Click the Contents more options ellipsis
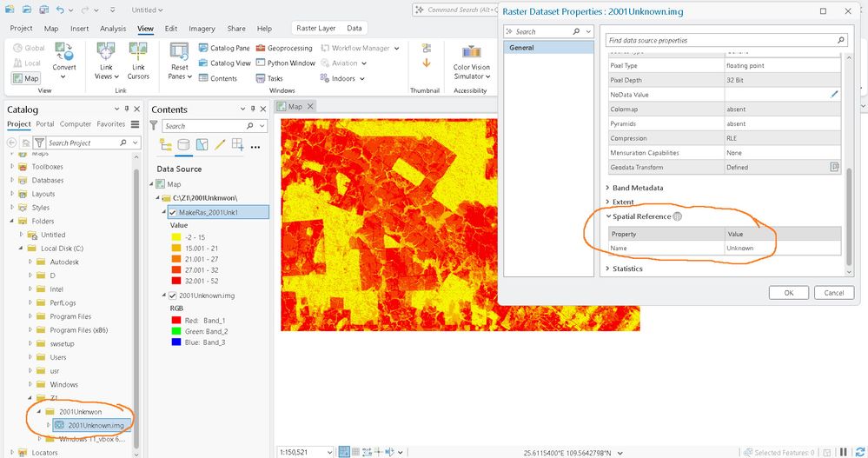Viewport: 868px width, 458px height. (x=255, y=147)
